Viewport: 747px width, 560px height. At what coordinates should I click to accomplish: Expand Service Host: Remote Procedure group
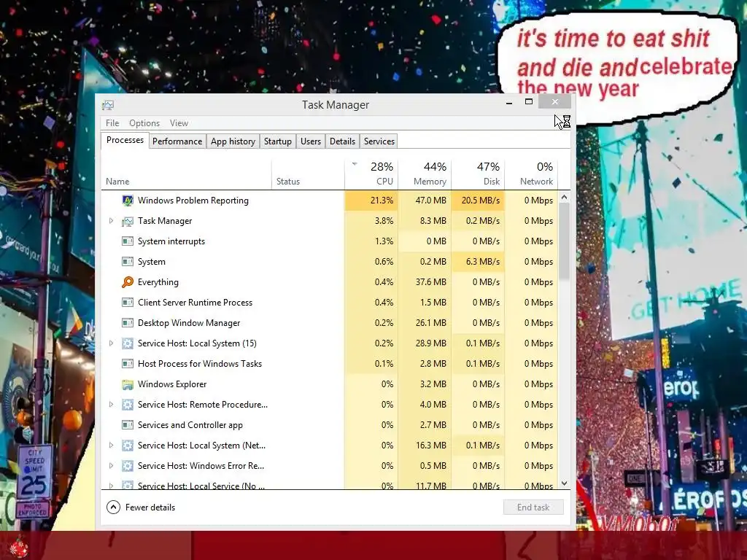click(x=111, y=405)
